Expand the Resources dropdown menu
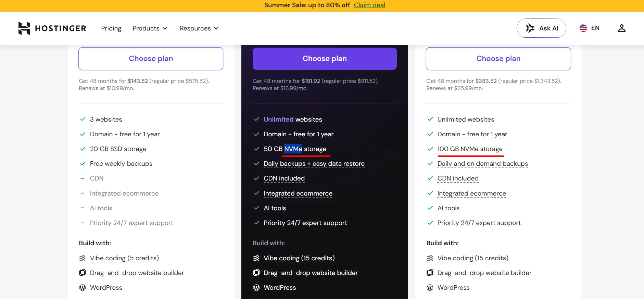Viewport: 644px width, 299px height. click(x=199, y=28)
